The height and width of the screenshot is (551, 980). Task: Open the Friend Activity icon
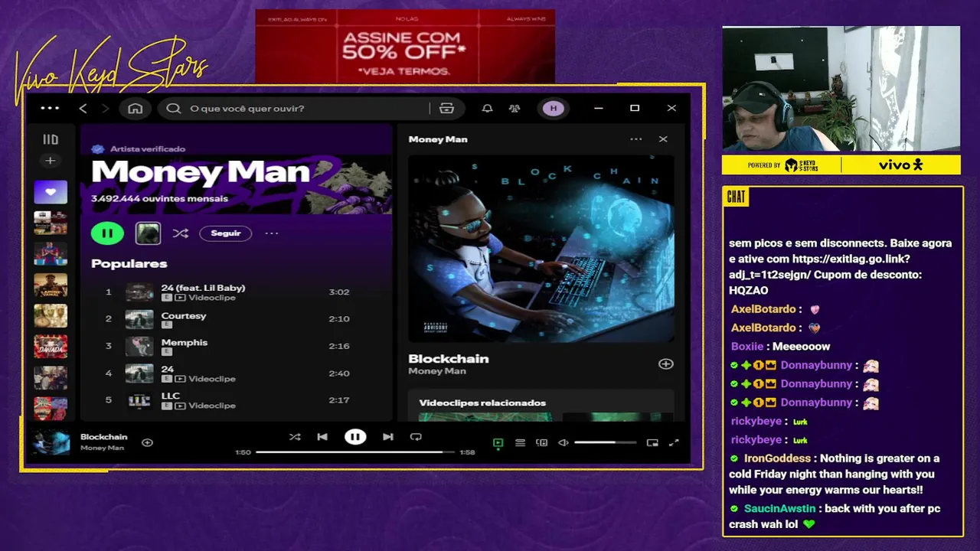pos(514,109)
